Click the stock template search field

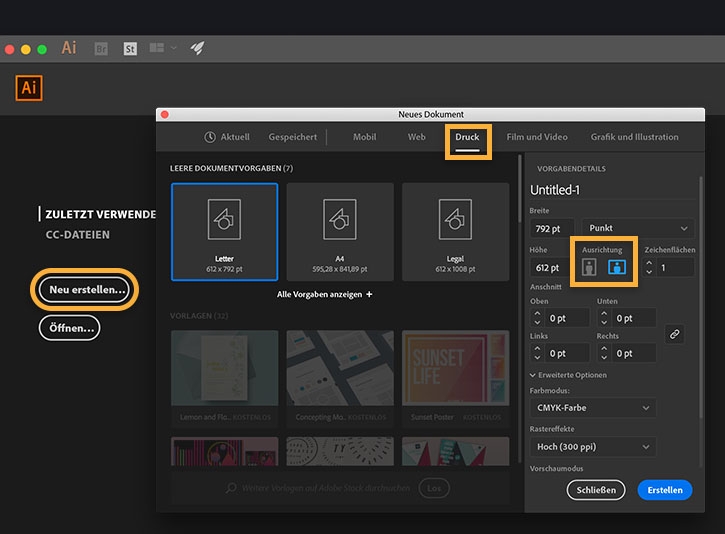(x=326, y=488)
